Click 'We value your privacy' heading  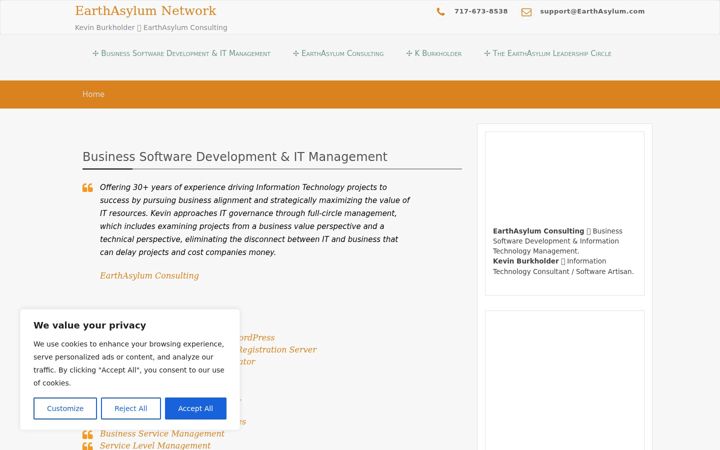[x=90, y=325]
